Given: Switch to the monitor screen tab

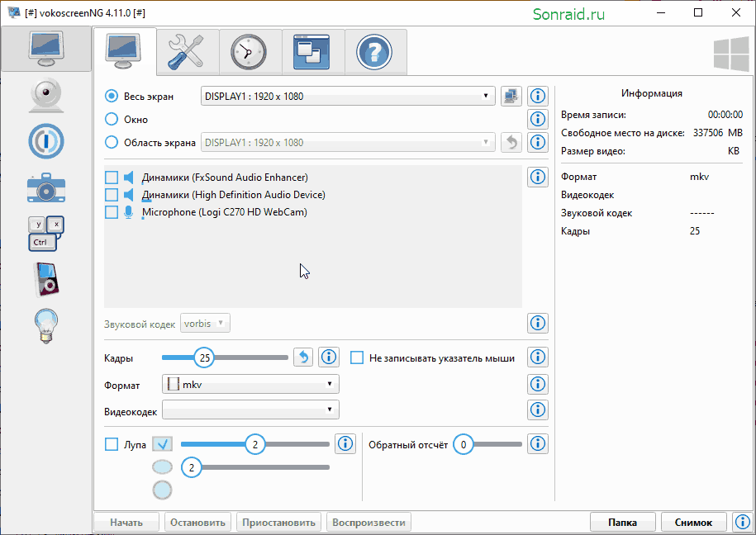Looking at the screenshot, I should tap(125, 51).
